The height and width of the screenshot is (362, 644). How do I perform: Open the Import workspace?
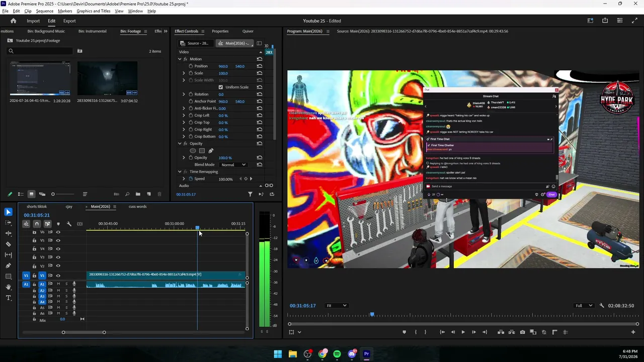33,21
